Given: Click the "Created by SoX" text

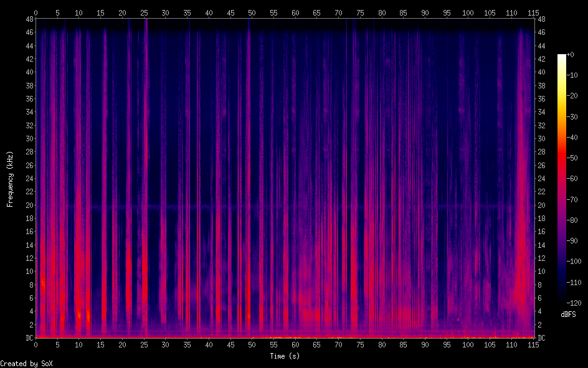Looking at the screenshot, I should pos(22,363).
